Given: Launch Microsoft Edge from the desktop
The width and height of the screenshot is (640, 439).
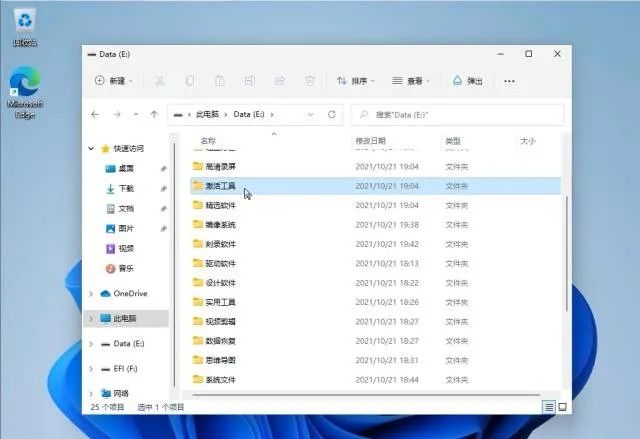Looking at the screenshot, I should point(25,93).
